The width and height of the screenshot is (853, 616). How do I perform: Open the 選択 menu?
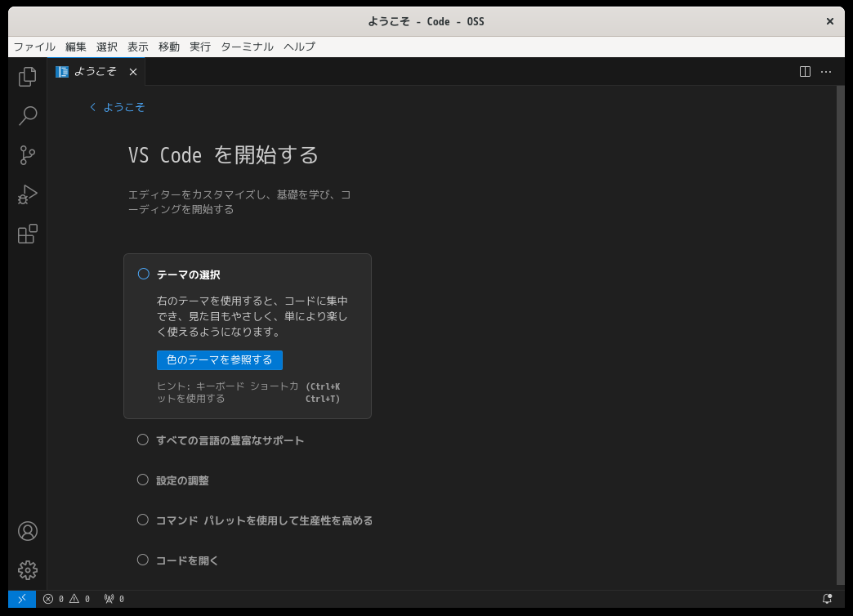tap(106, 47)
